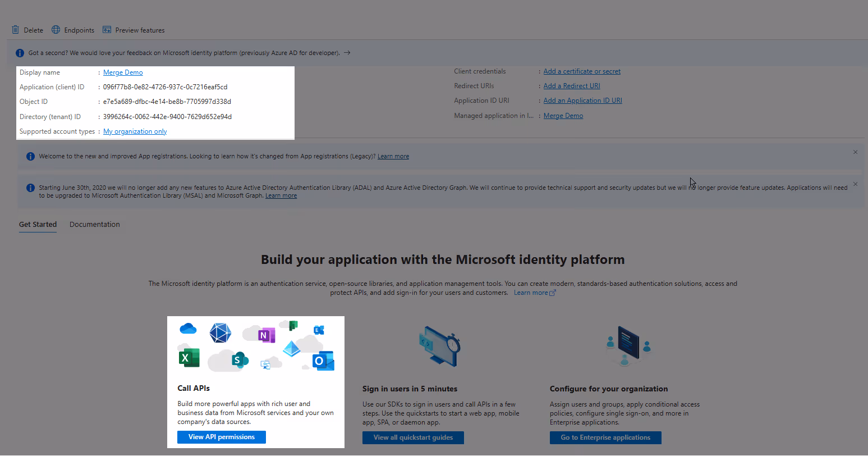Click Sign in users in 5 minutes heading

coord(410,389)
